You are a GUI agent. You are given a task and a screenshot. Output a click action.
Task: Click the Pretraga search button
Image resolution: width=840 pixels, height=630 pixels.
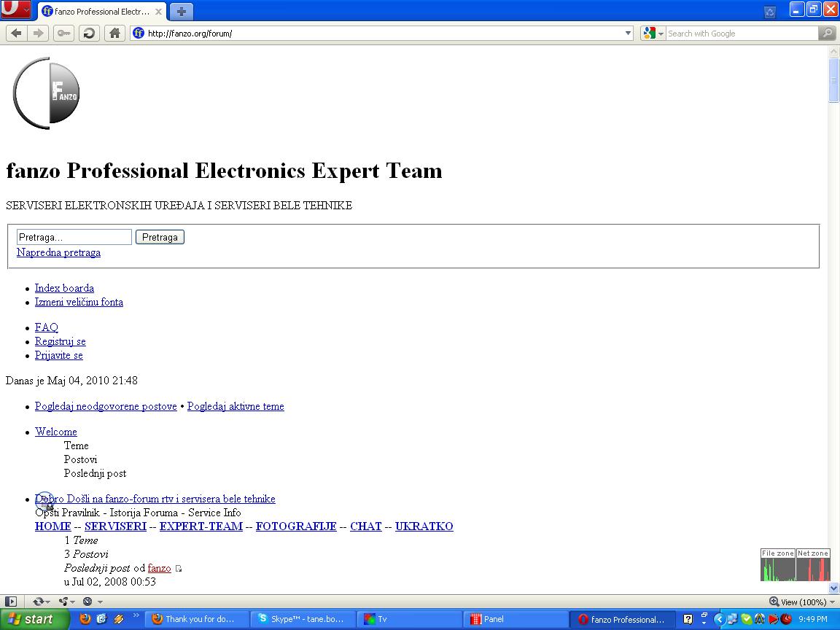click(160, 237)
